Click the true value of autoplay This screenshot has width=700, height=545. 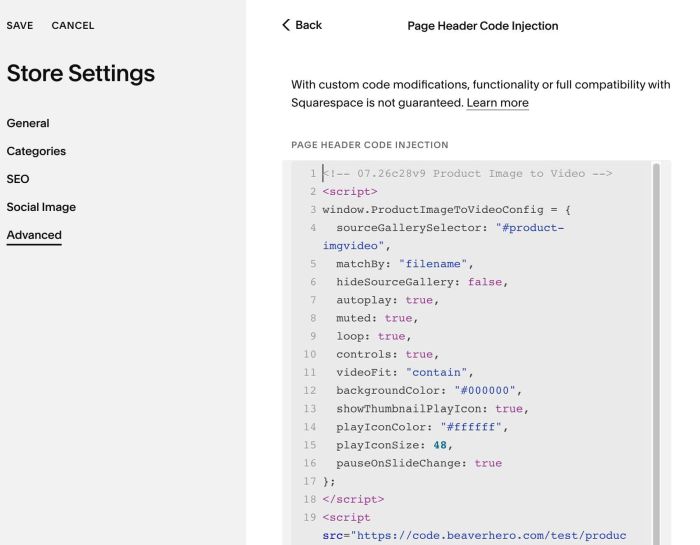(x=419, y=300)
